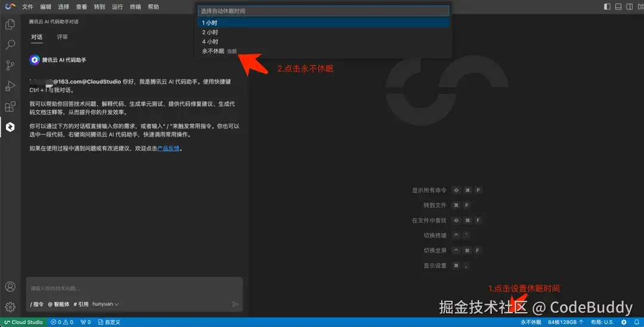644x327 pixels.
Task: Open the Manage gear icon
Action: pyautogui.click(x=10, y=307)
